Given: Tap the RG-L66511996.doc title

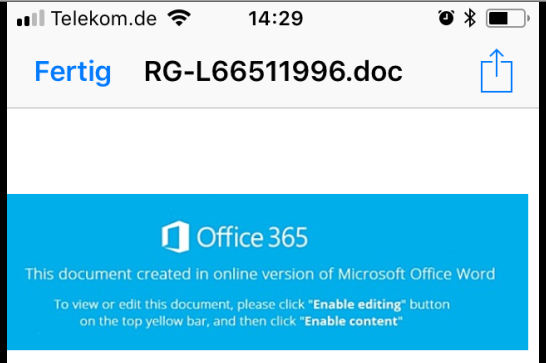Looking at the screenshot, I should [x=273, y=72].
